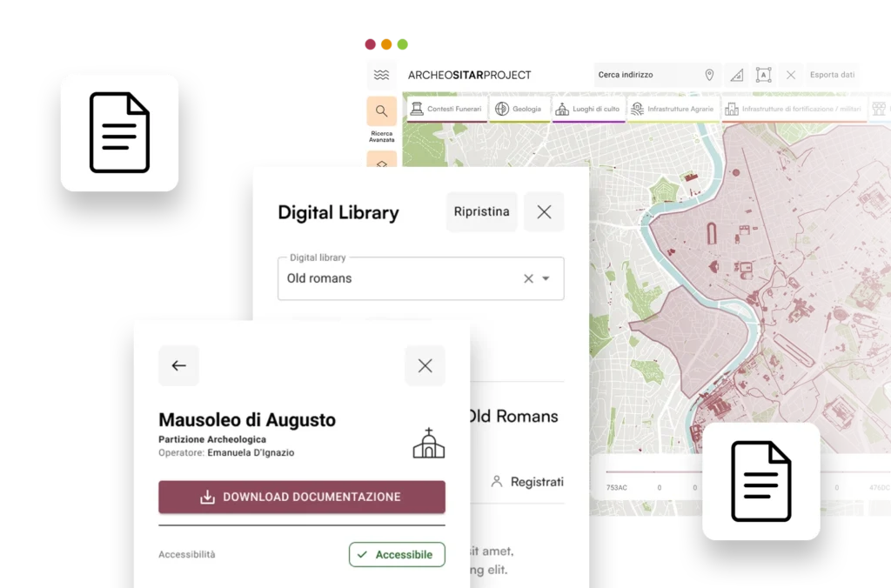Expand the Digital library dropdown arrow
This screenshot has height=588, width=891.
tap(546, 279)
